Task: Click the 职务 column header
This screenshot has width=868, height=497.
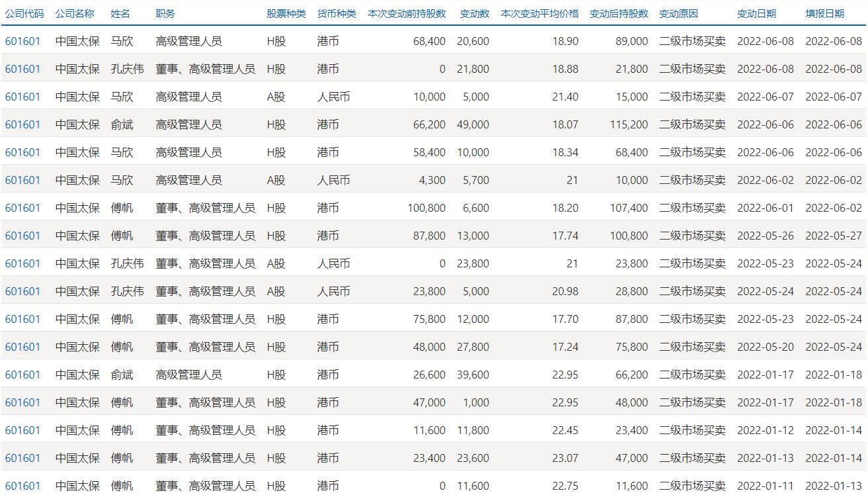Action: [x=165, y=13]
